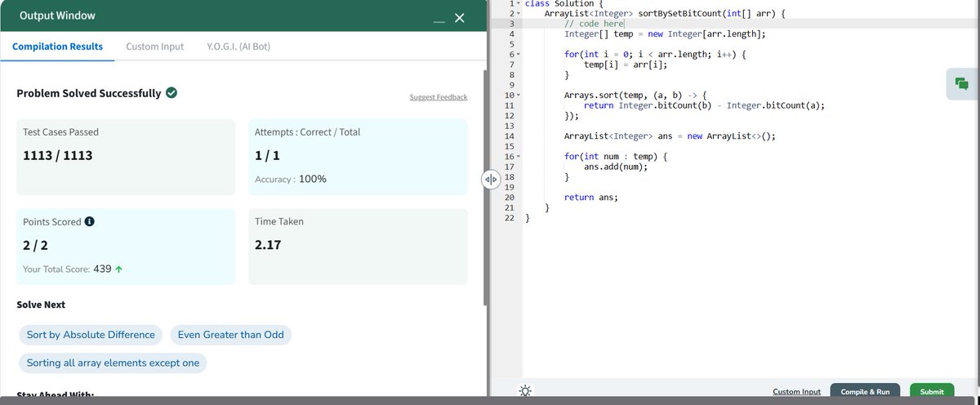
Task: Click the ans.add(num); code line
Action: (616, 167)
